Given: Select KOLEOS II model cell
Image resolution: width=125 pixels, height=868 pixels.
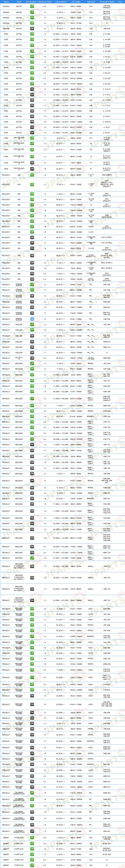Looking at the screenshot, I should [x=19, y=358].
